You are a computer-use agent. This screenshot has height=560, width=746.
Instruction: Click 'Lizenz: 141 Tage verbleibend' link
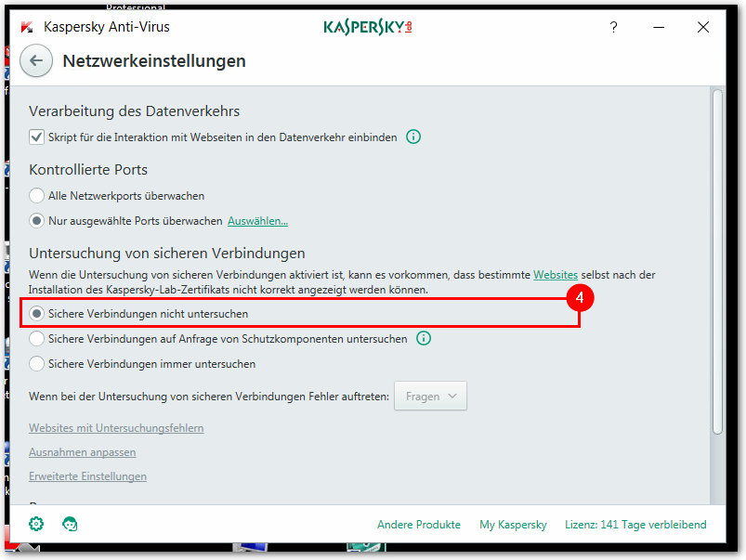[x=635, y=525]
